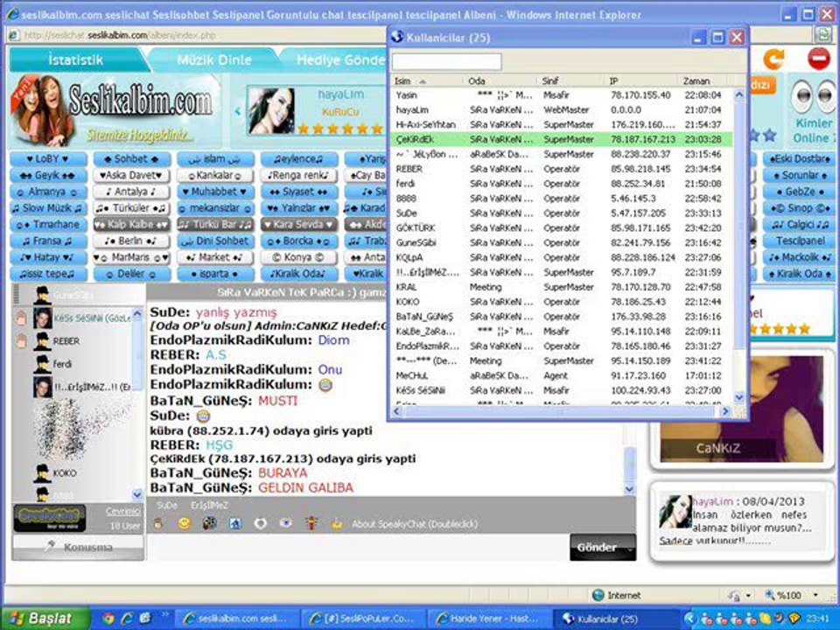Image resolution: width=840 pixels, height=630 pixels.
Task: Click the red stop sign icon
Action: click(819, 59)
